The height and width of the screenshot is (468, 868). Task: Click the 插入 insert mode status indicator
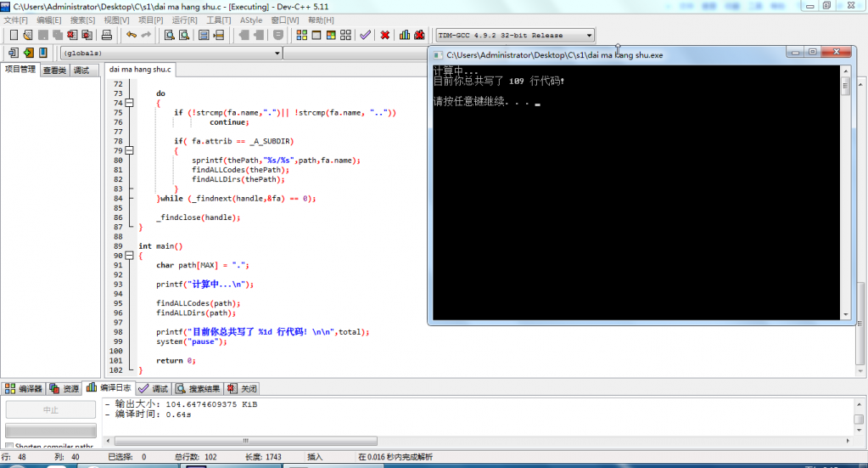[315, 457]
